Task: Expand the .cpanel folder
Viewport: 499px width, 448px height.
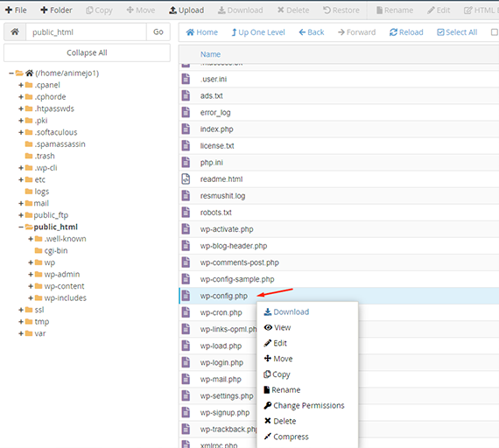Action: click(x=21, y=85)
